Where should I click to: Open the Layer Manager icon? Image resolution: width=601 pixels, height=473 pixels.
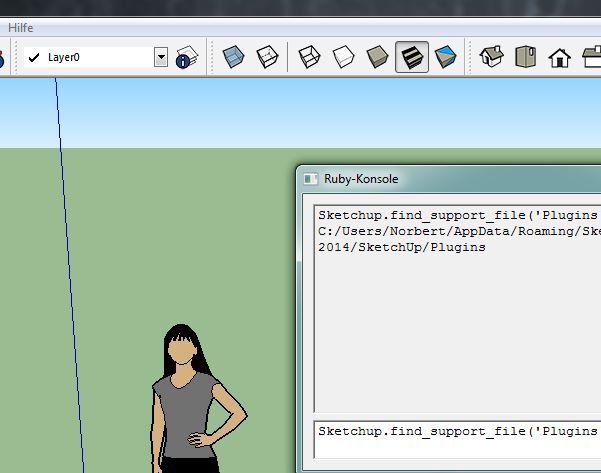coord(187,57)
